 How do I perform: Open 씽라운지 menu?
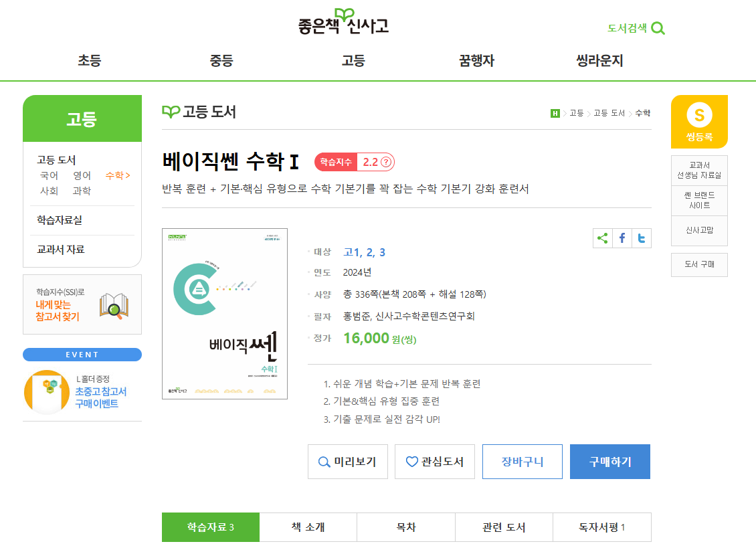click(600, 61)
